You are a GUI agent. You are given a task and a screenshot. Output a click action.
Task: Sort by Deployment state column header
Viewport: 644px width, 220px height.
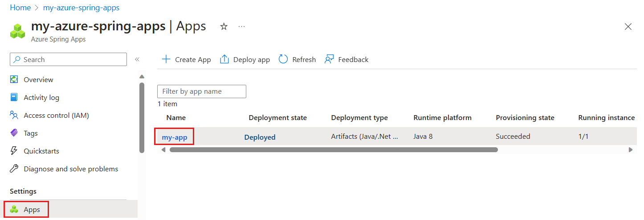[277, 118]
